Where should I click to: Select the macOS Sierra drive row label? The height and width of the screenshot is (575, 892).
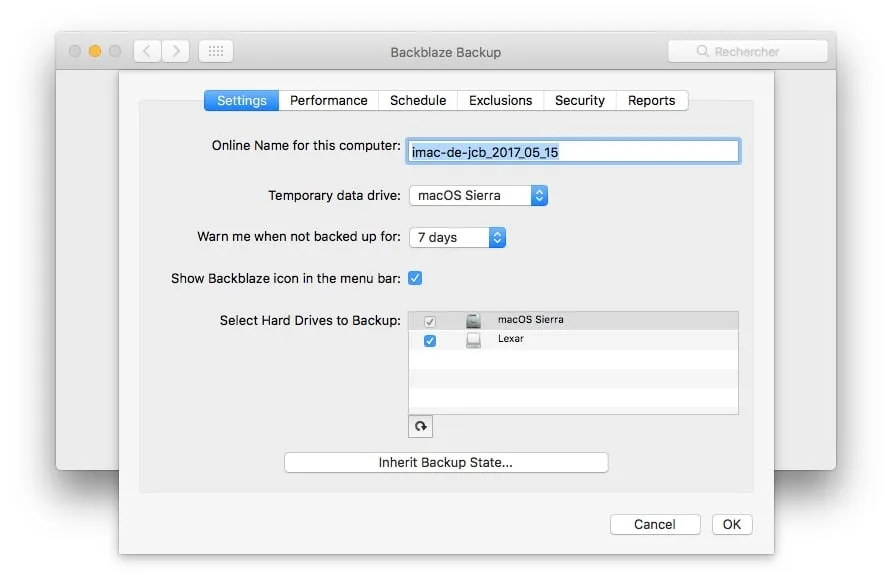(x=531, y=320)
